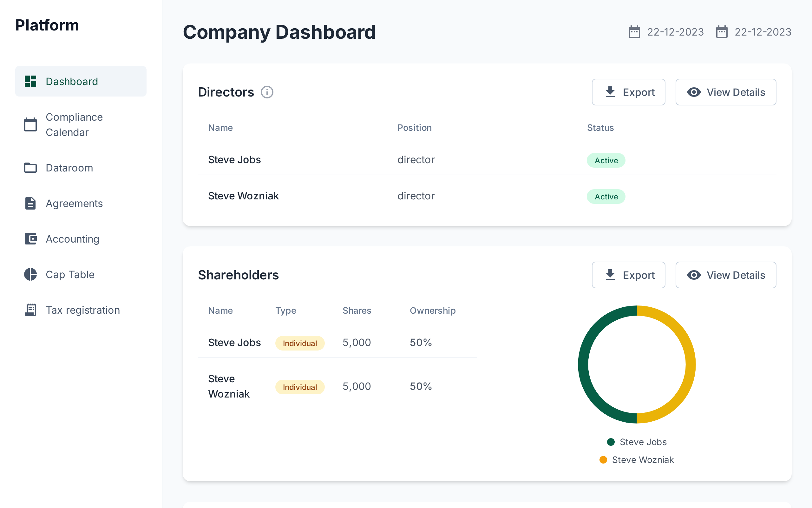812x508 pixels.
Task: Click the second calendar icon in the header
Action: 722,32
